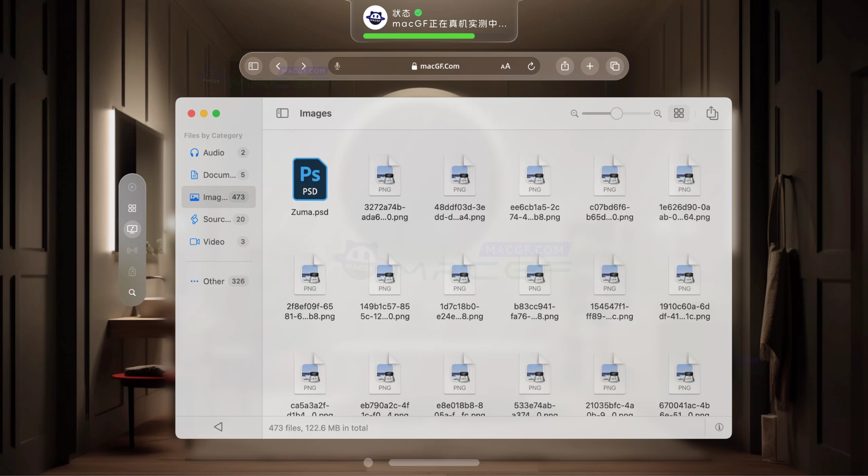Open the Images tab header
The height and width of the screenshot is (476, 868).
click(x=315, y=113)
